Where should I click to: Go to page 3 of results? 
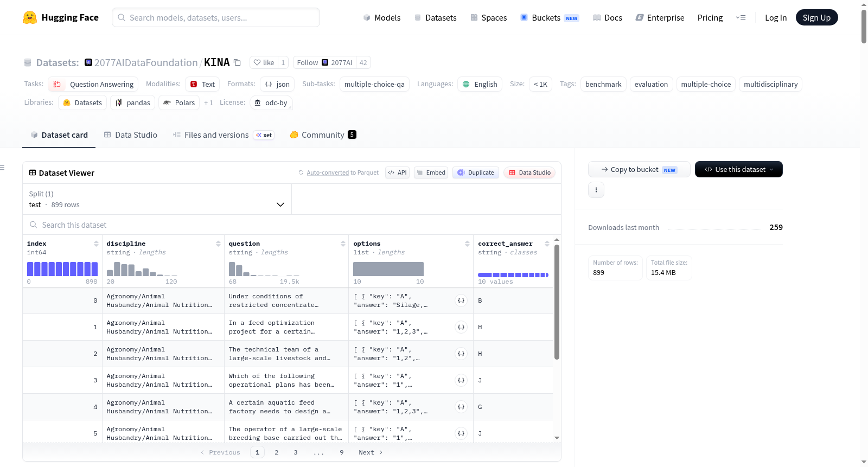pyautogui.click(x=296, y=452)
